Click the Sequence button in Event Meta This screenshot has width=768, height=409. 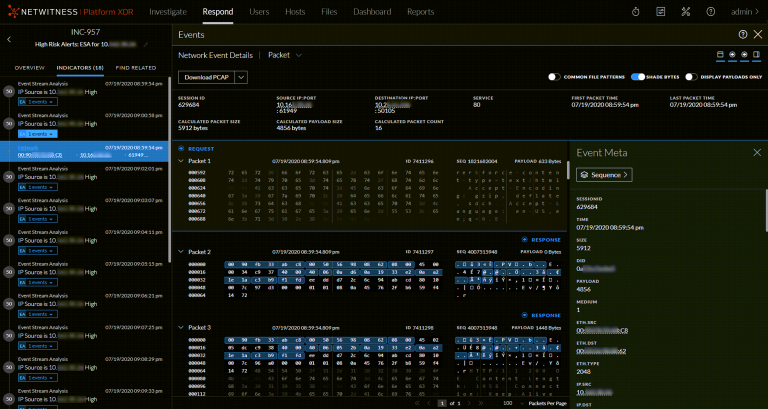tap(605, 175)
